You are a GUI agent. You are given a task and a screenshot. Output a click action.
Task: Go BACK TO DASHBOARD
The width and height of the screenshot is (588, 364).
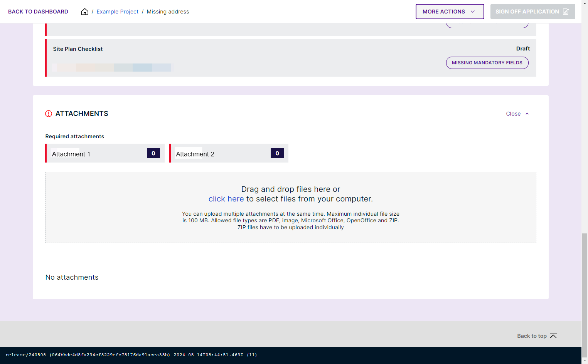coord(38,12)
